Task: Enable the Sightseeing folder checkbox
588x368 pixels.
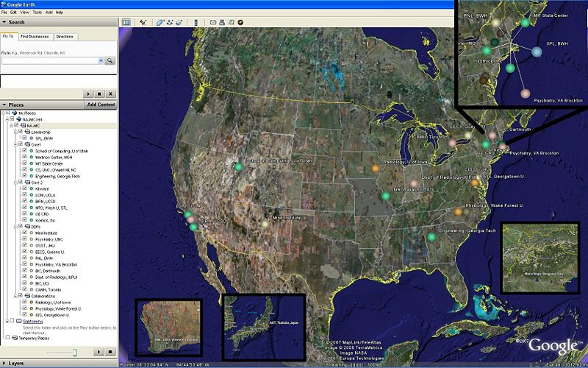Action: click(10, 322)
